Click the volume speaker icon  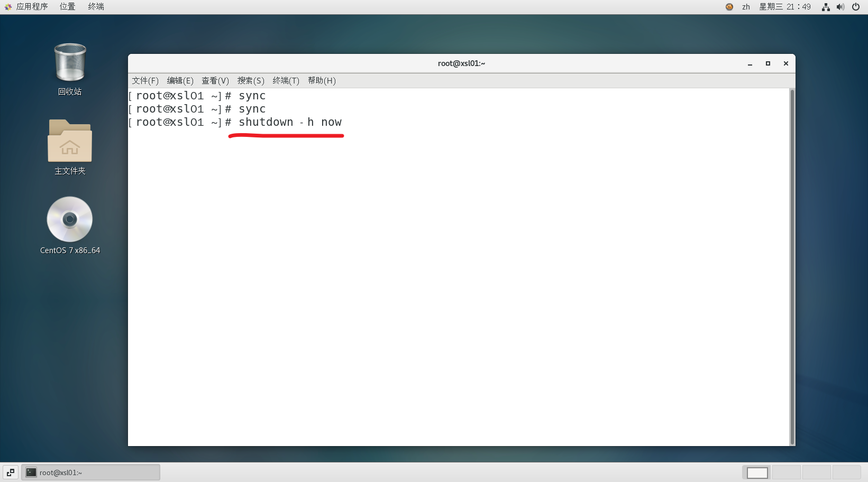click(x=840, y=7)
